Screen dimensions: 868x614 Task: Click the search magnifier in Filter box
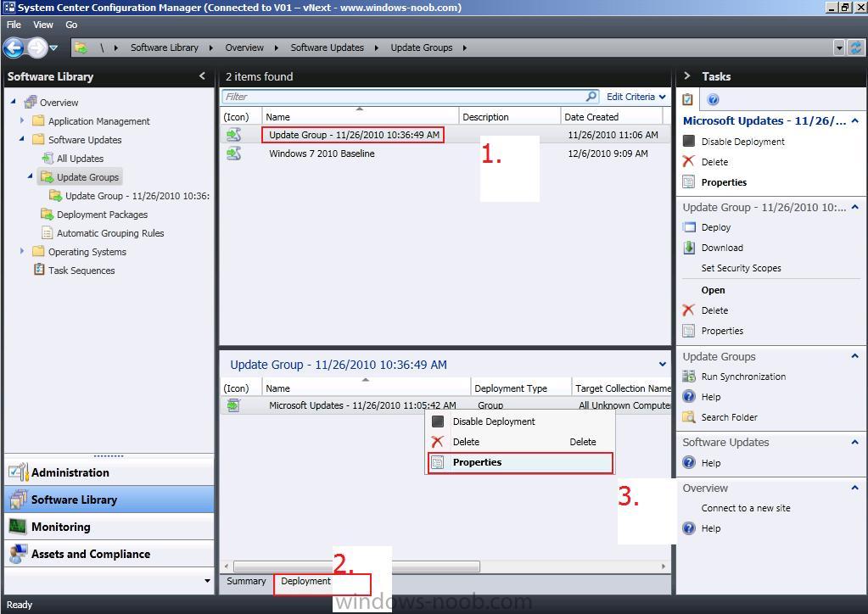point(591,96)
